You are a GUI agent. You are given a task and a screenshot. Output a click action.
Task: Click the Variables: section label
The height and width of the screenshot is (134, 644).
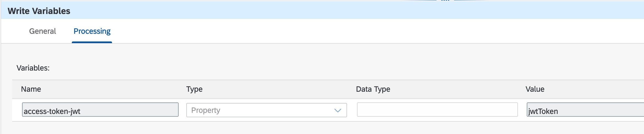(33, 68)
